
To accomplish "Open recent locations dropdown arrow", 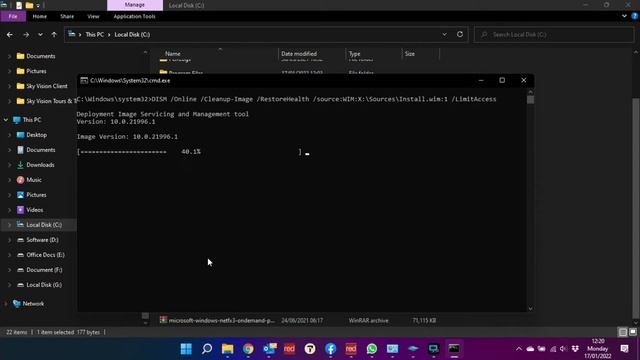I will tap(40, 35).
